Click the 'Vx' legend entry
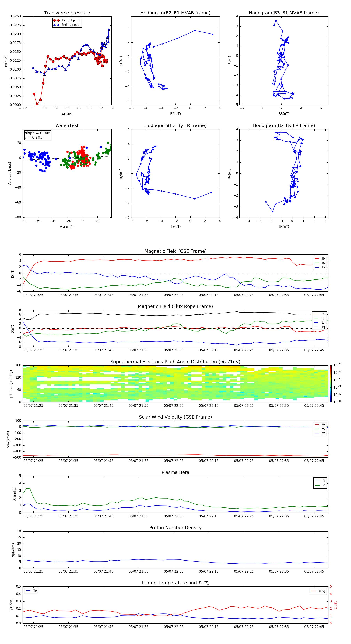 coord(320,424)
